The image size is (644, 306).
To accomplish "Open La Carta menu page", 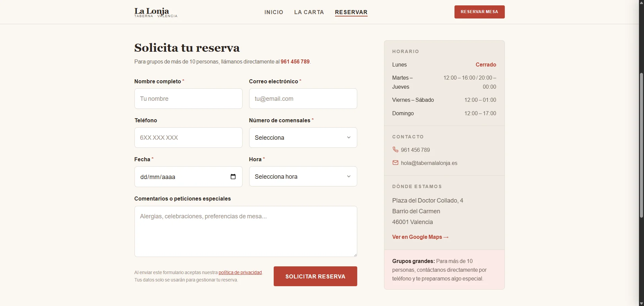I will (x=309, y=12).
